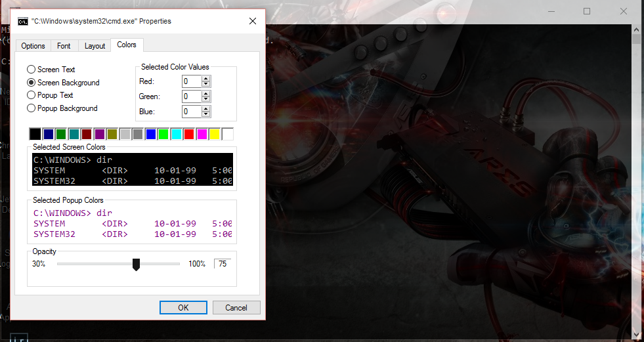Pick the dark gray color swatch
Screen dimensions: 644x342
point(138,134)
